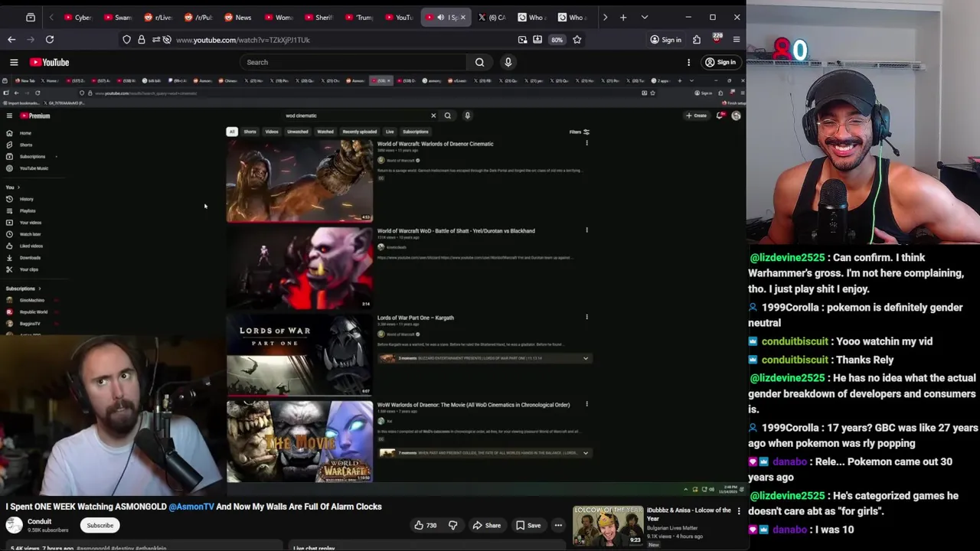
Task: Open the Conduit channel name link
Action: [40, 521]
